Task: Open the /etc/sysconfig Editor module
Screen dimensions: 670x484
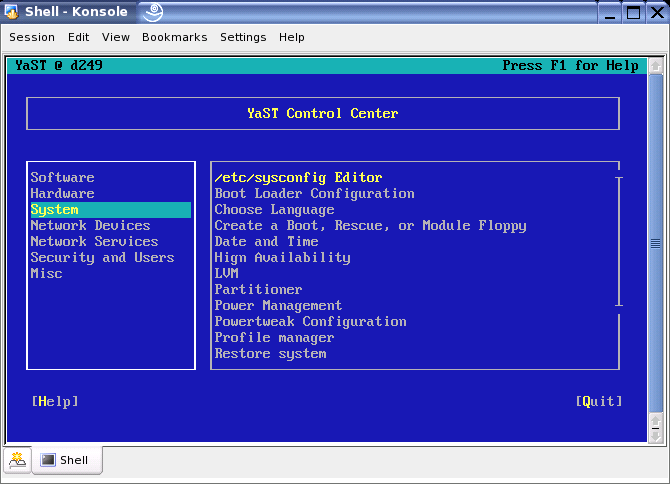Action: 298,177
